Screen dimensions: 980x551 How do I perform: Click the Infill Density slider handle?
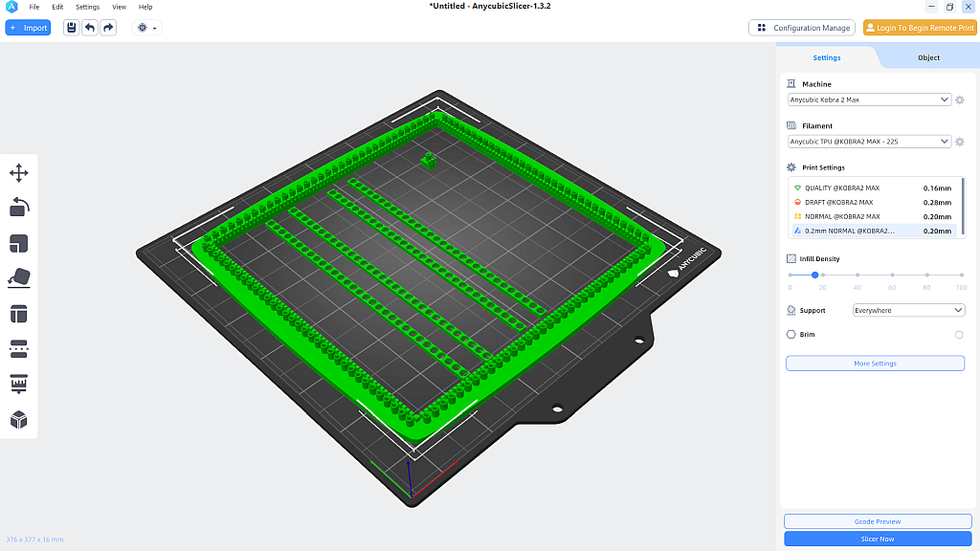[x=815, y=275]
